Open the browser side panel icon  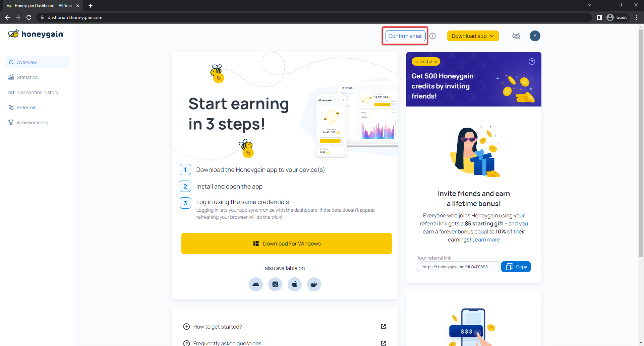[599, 17]
